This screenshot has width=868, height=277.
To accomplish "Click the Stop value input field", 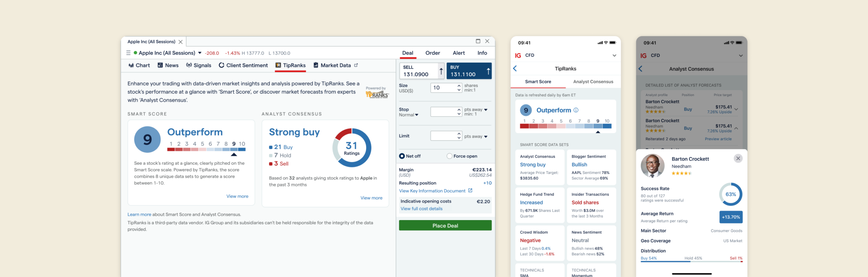I will (x=446, y=112).
